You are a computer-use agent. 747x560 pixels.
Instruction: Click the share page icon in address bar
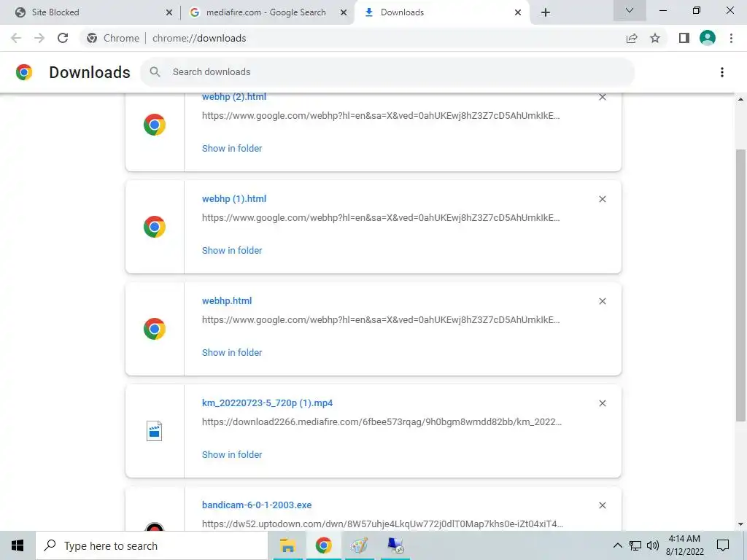(632, 38)
